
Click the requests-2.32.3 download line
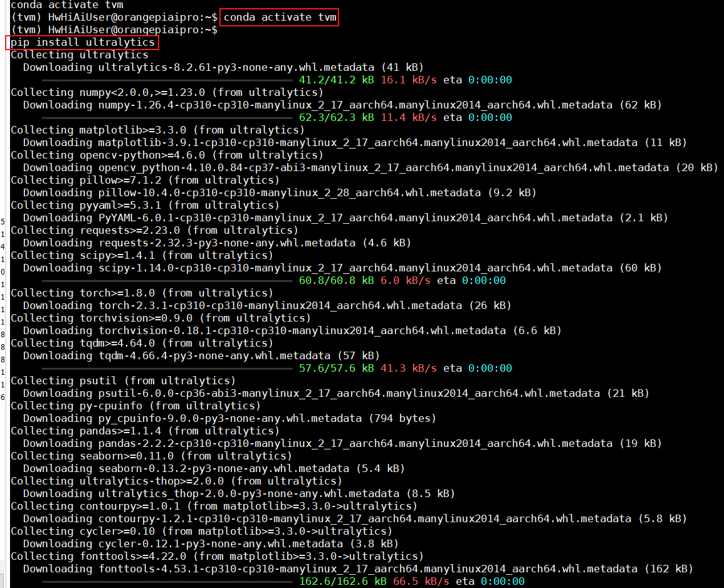[x=217, y=243]
